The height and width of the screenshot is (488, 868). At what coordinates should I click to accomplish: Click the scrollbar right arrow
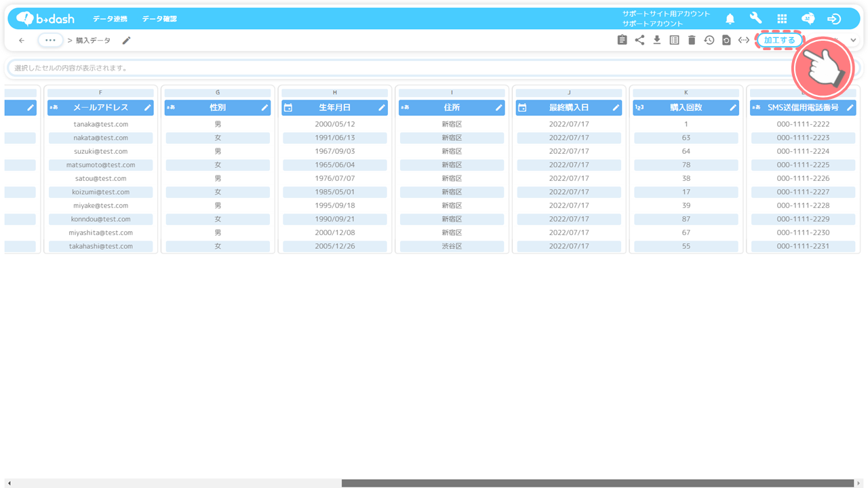pyautogui.click(x=859, y=483)
